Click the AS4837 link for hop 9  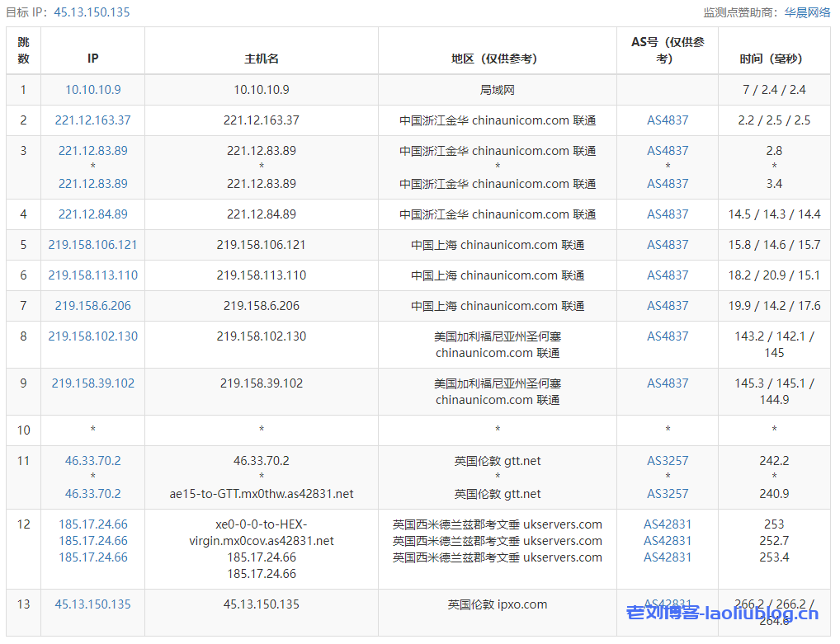coord(668,383)
